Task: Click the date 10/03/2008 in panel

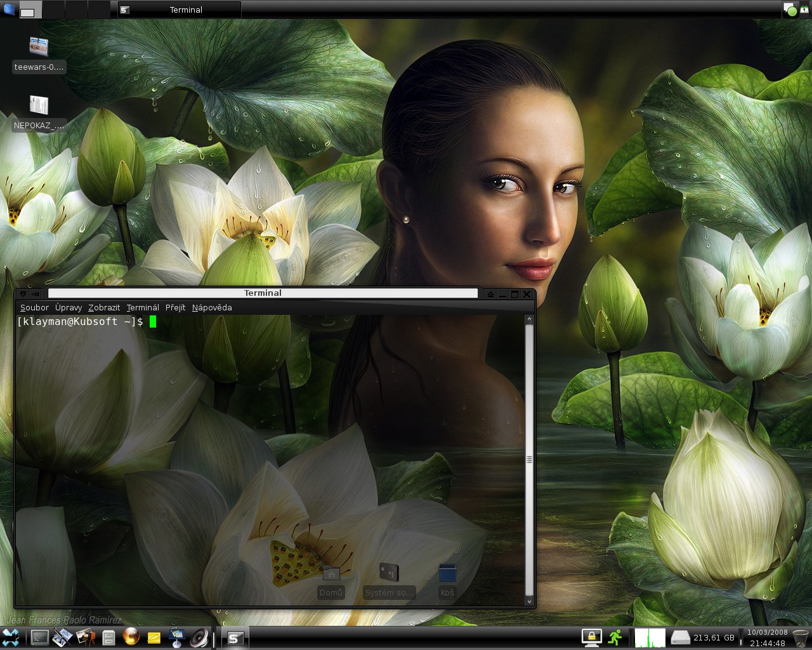Action: (x=767, y=632)
